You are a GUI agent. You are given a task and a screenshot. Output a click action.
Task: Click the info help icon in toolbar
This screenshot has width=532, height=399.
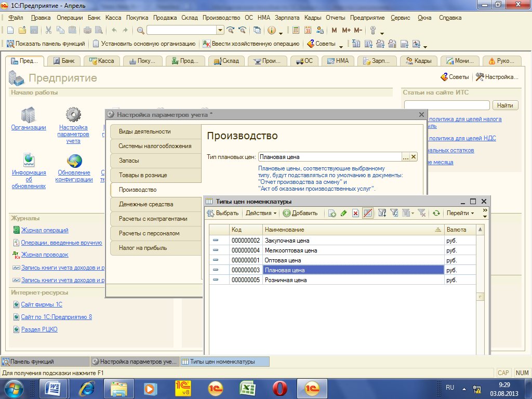(x=271, y=30)
